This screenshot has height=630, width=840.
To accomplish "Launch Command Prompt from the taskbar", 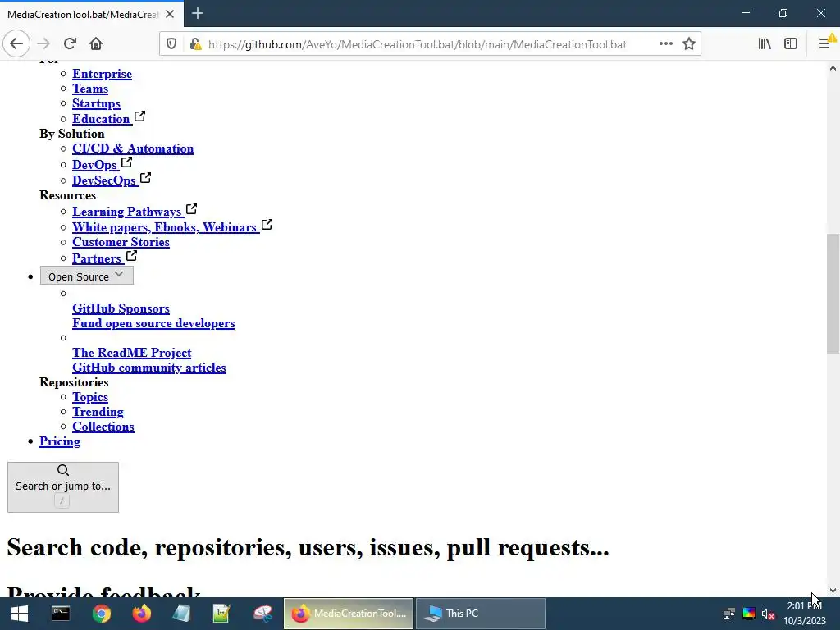I will pos(61,614).
